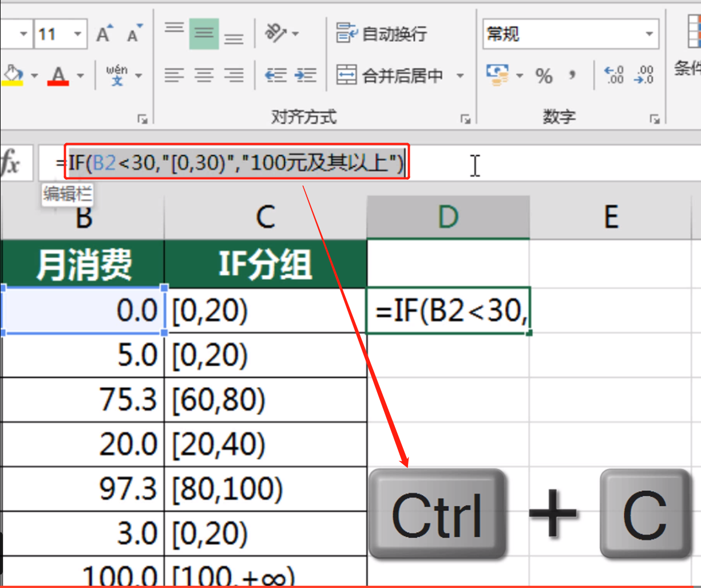Image resolution: width=701 pixels, height=588 pixels.
Task: Click cell D2 with =IF(B2<30, formula
Action: click(448, 310)
